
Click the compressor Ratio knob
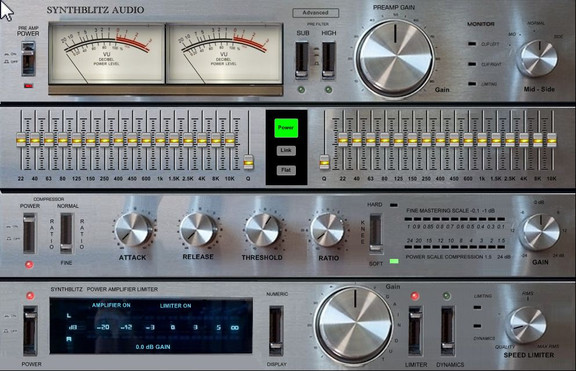pyautogui.click(x=327, y=230)
